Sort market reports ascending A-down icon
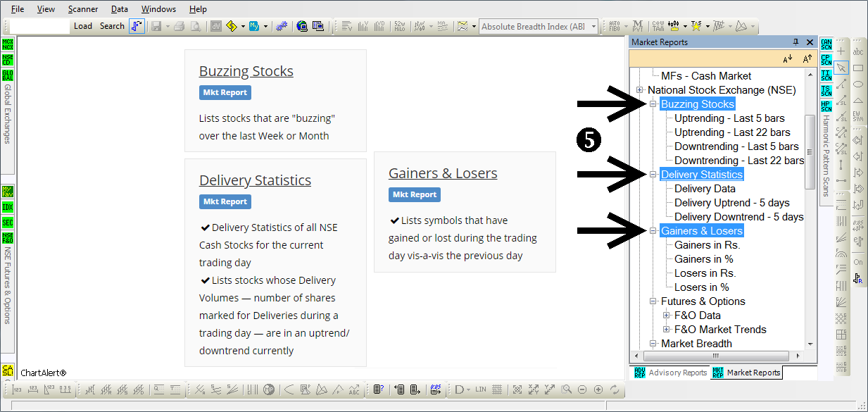This screenshot has width=868, height=412. pyautogui.click(x=788, y=59)
